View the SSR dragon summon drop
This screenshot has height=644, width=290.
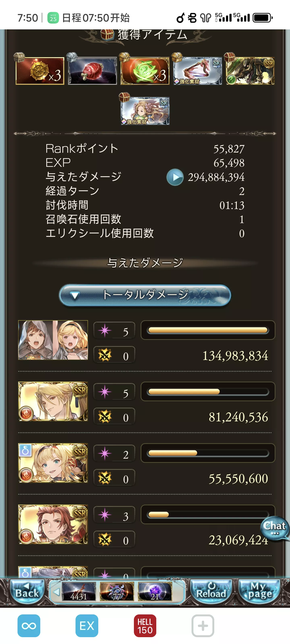[250, 71]
